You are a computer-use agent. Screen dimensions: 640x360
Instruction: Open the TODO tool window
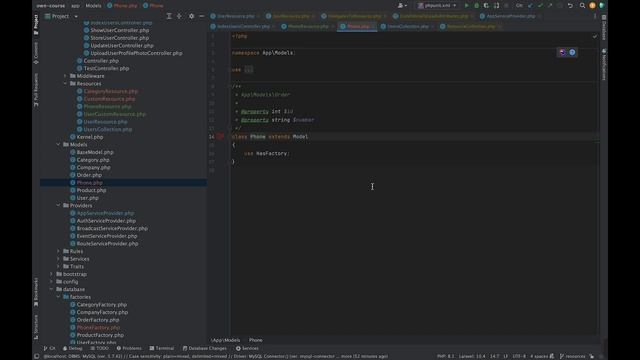[x=99, y=348]
